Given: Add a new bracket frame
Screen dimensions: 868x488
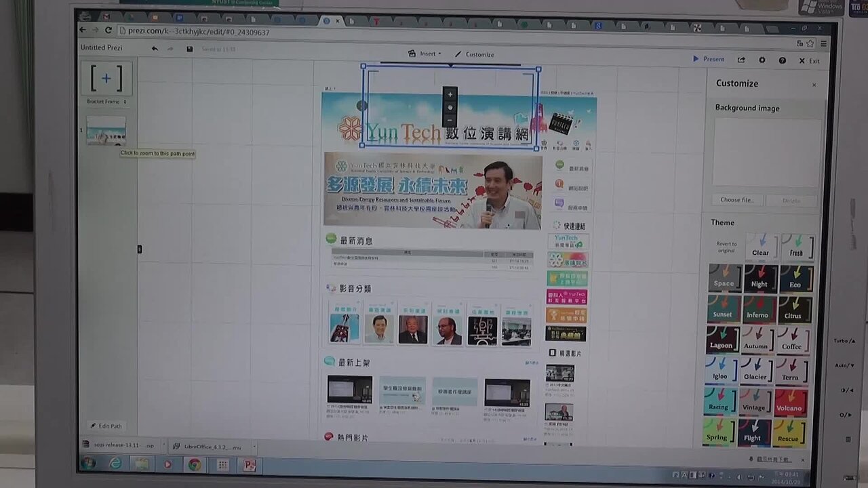Looking at the screenshot, I should (x=106, y=79).
